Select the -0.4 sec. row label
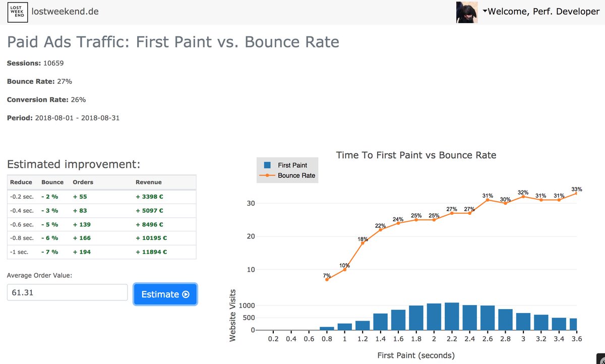 pyautogui.click(x=22, y=210)
